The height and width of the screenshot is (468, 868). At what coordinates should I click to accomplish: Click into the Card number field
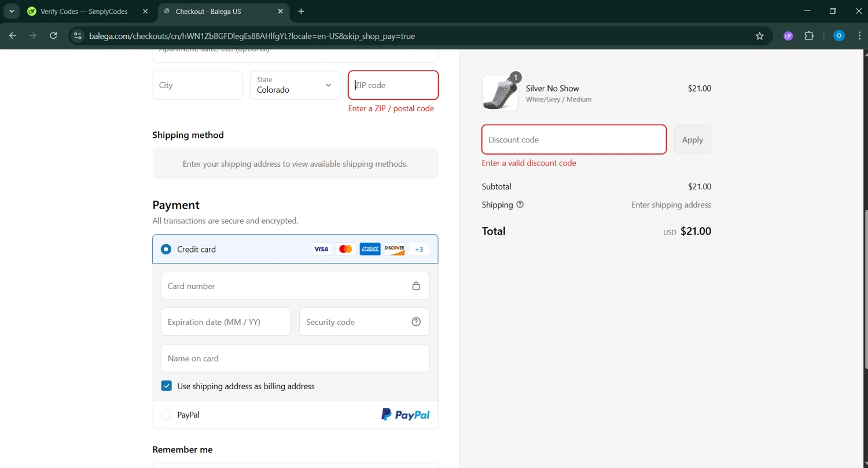click(295, 286)
